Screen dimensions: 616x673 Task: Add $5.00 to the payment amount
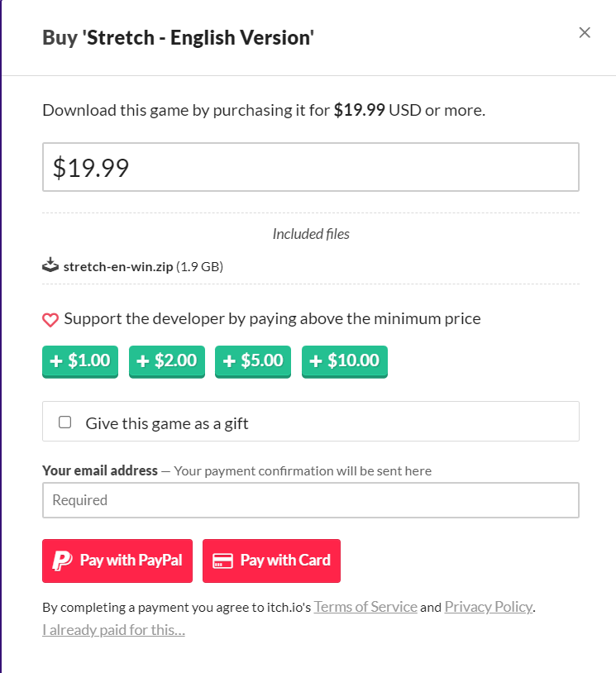tap(253, 361)
